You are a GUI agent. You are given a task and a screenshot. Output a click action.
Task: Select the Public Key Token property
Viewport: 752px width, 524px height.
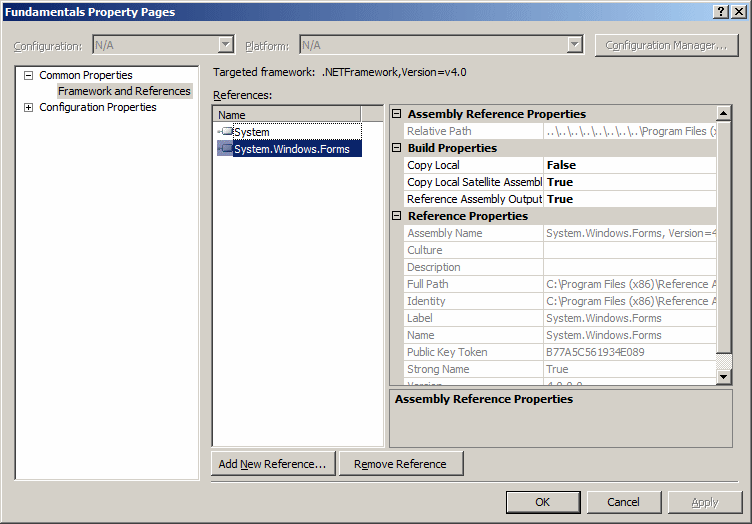click(560, 352)
